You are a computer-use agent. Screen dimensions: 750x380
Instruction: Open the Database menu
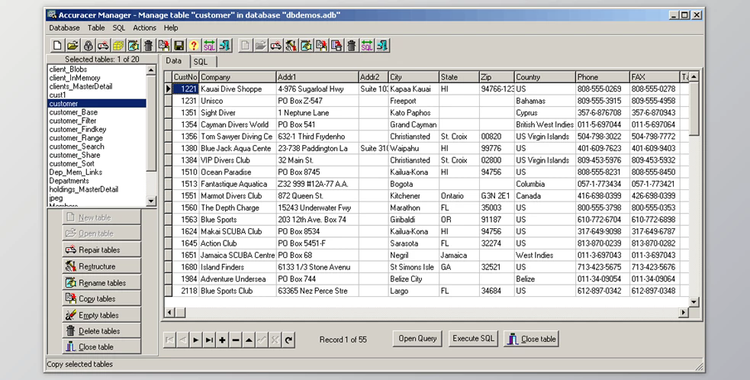(64, 28)
